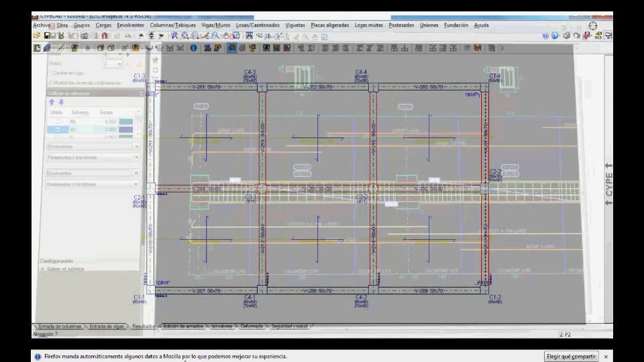This screenshot has width=644, height=362.
Task: Switch to 'Deformada' tab
Action: point(252,326)
